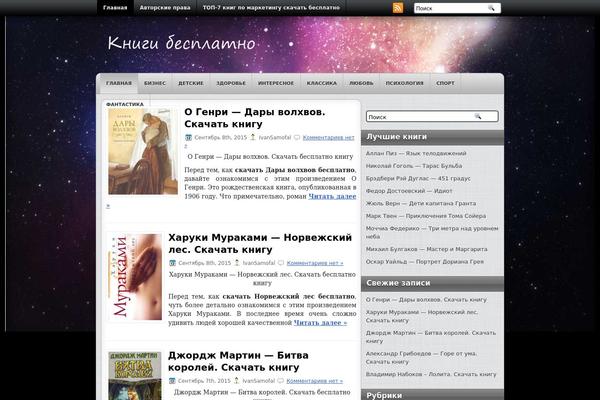The width and height of the screenshot is (600, 400).
Task: Click Дары волхвов book cover thumbnail
Action: 143,151
